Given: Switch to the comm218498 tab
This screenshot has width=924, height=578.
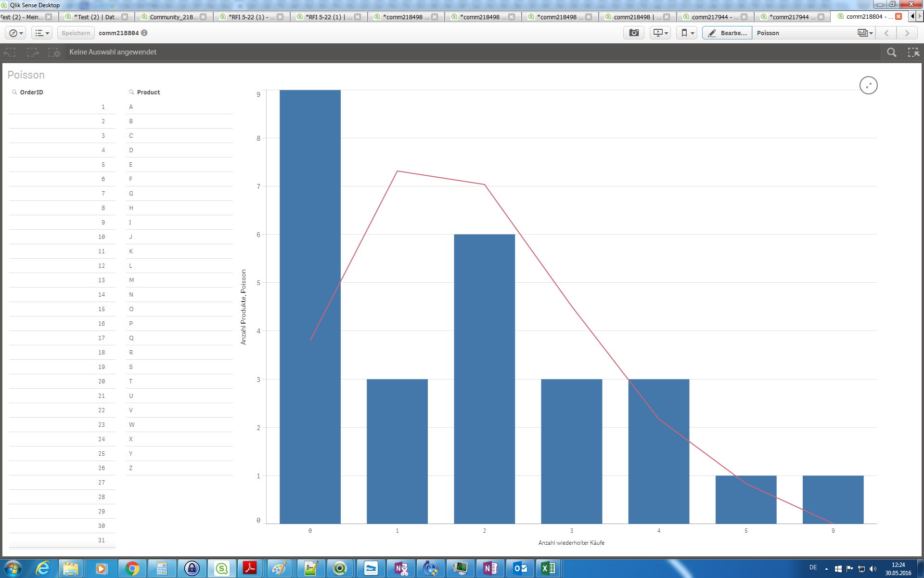Looking at the screenshot, I should point(632,17).
